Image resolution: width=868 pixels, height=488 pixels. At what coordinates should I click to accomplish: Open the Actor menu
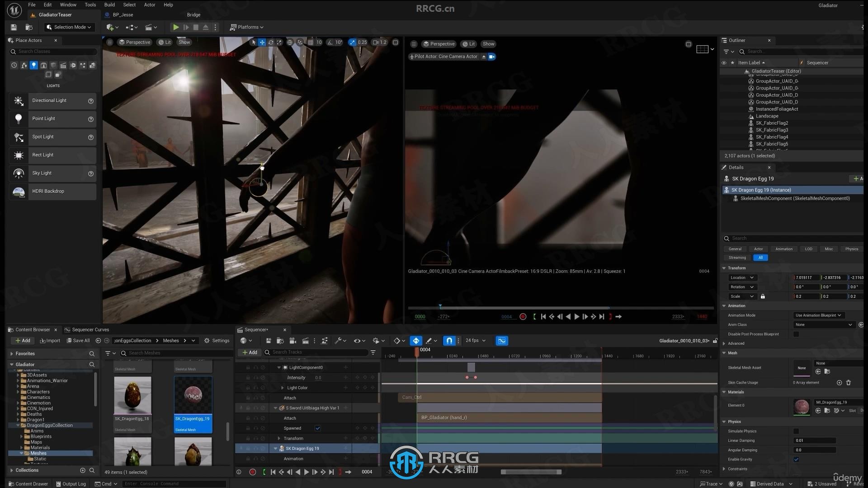pyautogui.click(x=150, y=5)
